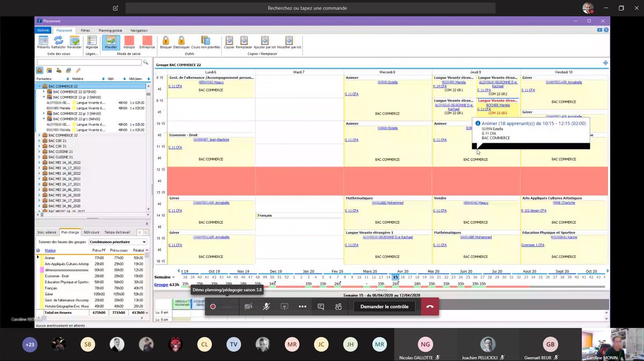The image size is (644, 361).
Task: Click the share screen icon
Action: (284, 306)
